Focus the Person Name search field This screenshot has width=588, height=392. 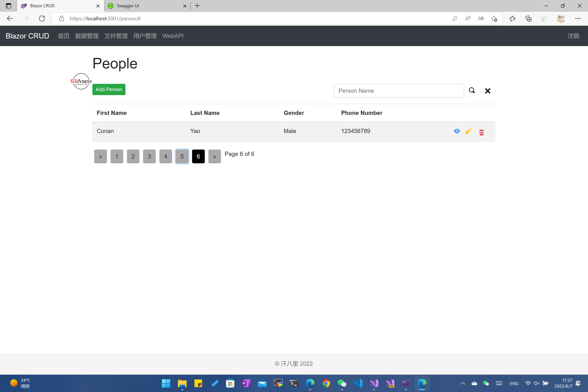click(x=399, y=91)
